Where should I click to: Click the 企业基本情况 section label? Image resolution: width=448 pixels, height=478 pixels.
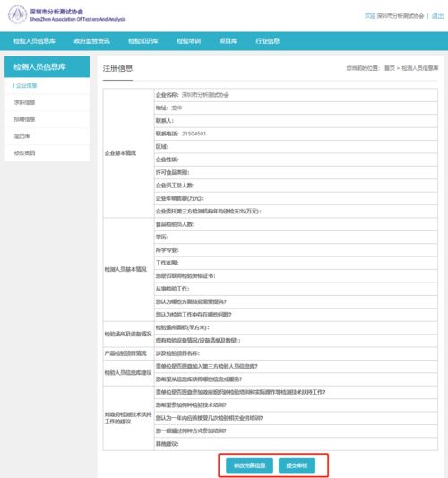[120, 153]
